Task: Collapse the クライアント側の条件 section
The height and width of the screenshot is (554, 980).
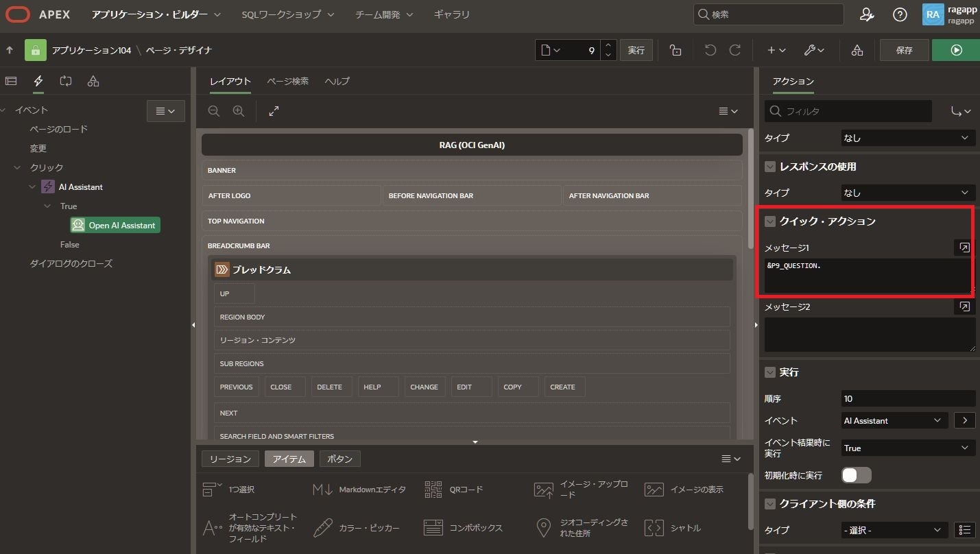Action: click(x=770, y=504)
